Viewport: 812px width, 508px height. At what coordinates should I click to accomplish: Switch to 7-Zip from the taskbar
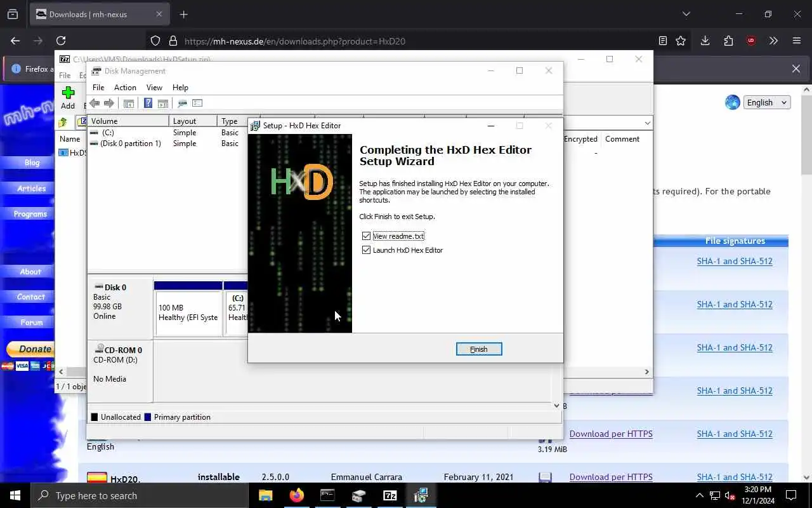pos(390,495)
